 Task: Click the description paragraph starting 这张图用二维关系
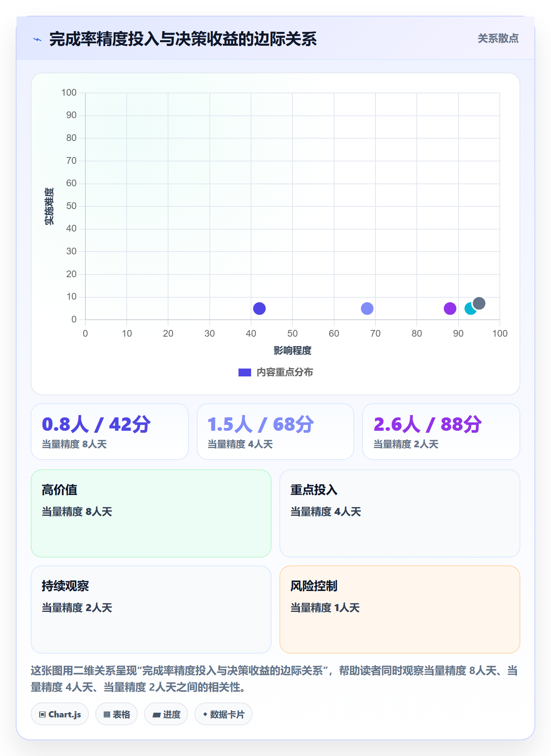pyautogui.click(x=274, y=678)
